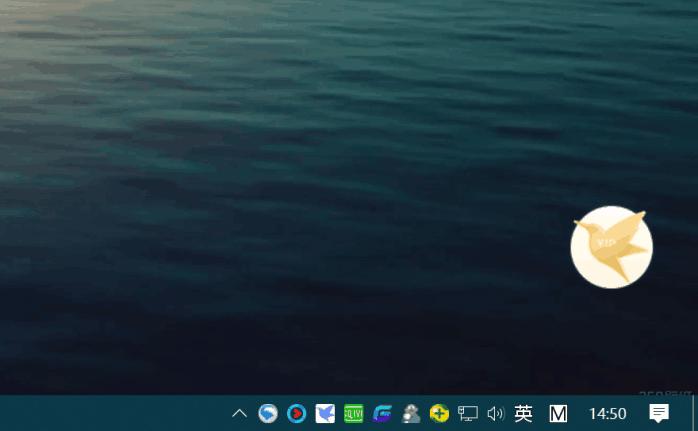Click the red play button tray icon
The width and height of the screenshot is (698, 431).
click(296, 413)
